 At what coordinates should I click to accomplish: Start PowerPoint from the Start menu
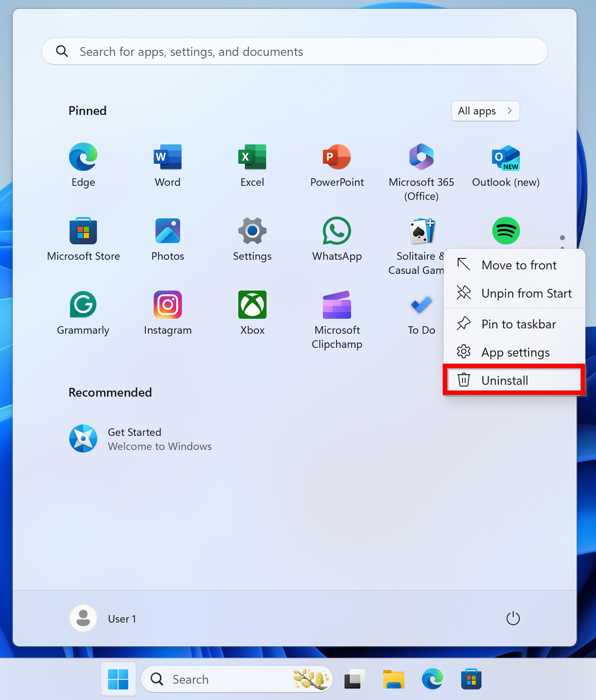click(x=337, y=165)
